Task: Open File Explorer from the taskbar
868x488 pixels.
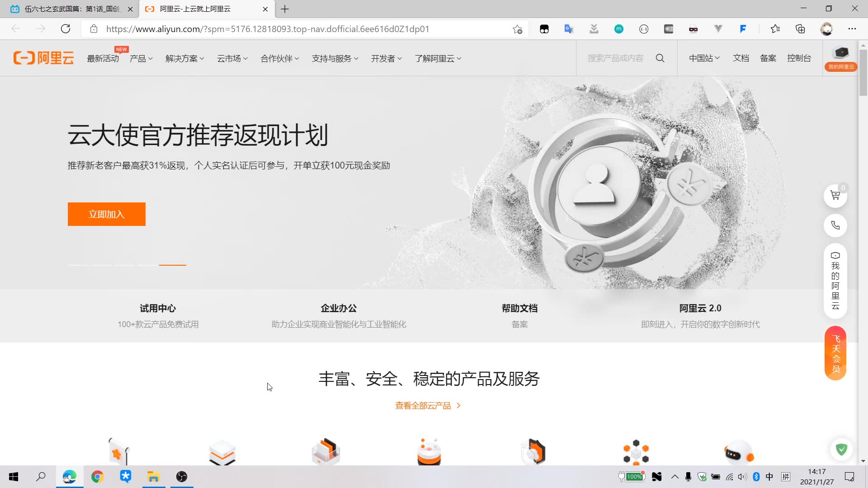Action: pyautogui.click(x=154, y=477)
